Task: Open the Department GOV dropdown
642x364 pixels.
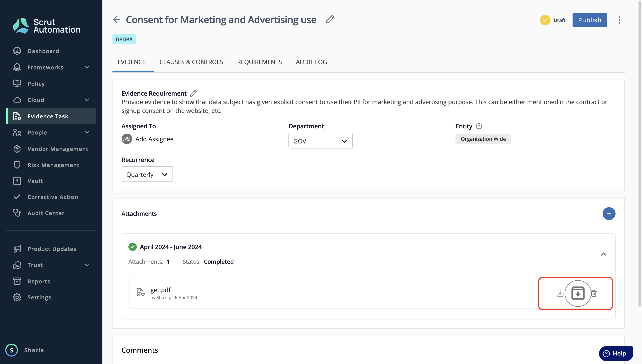Action: (320, 141)
